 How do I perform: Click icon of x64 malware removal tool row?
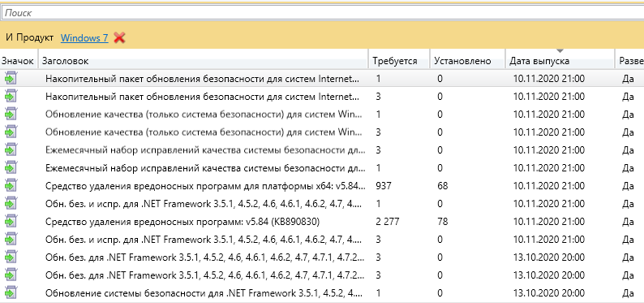point(11,186)
